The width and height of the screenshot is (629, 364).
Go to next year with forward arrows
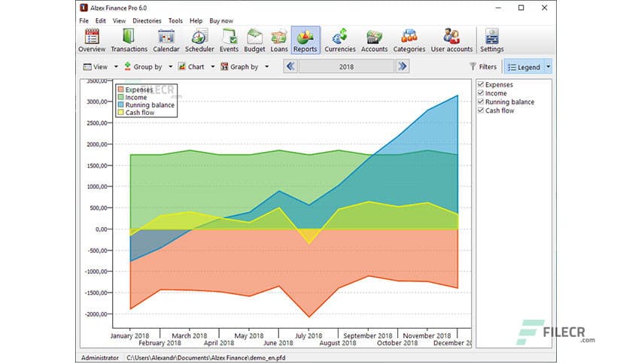[x=403, y=67]
